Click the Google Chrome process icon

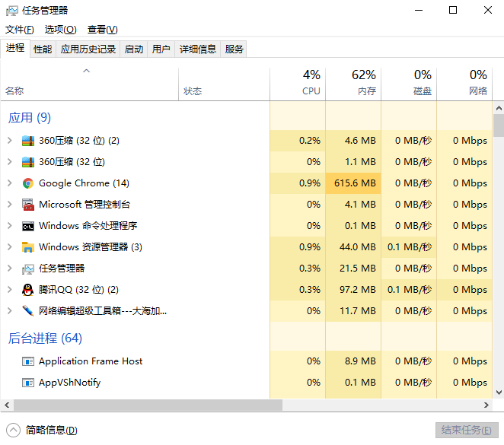(x=28, y=183)
